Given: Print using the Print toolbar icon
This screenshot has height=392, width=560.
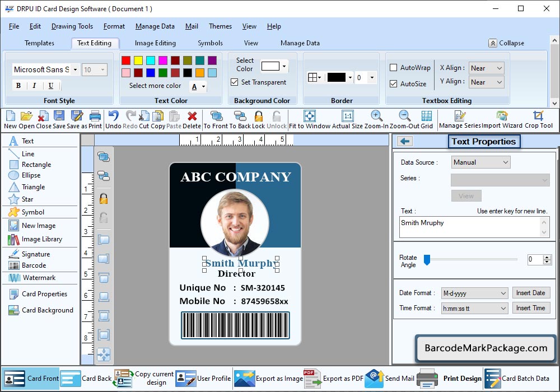Looking at the screenshot, I should [95, 120].
